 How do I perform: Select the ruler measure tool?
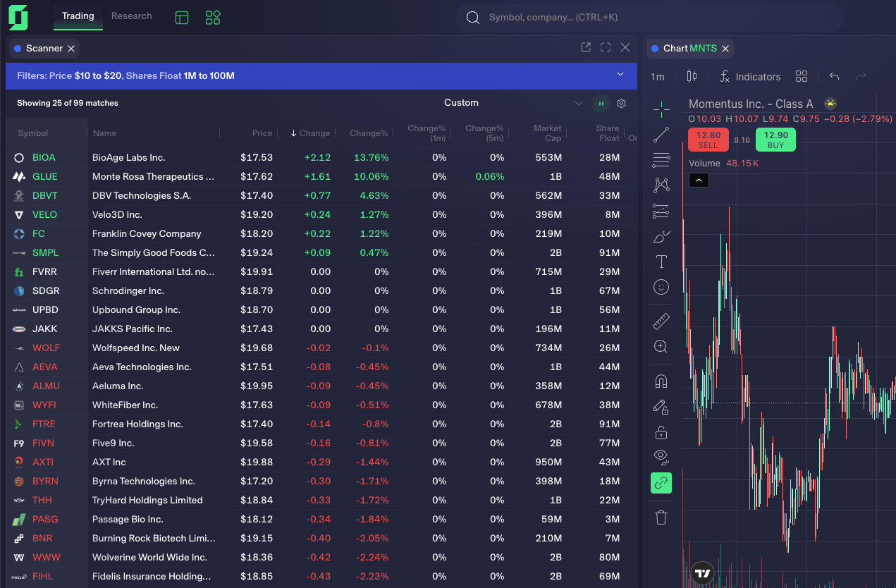661,321
